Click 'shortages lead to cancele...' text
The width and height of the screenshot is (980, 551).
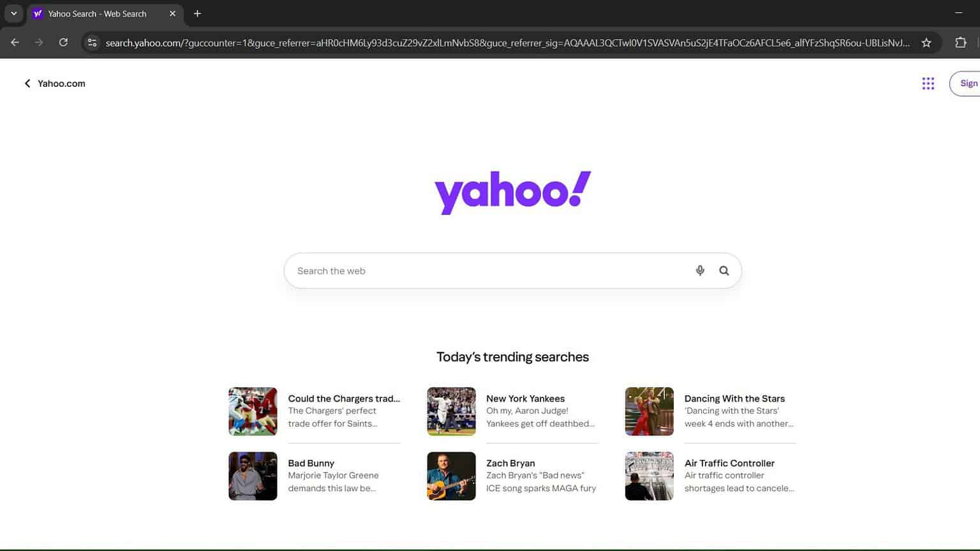pos(739,489)
